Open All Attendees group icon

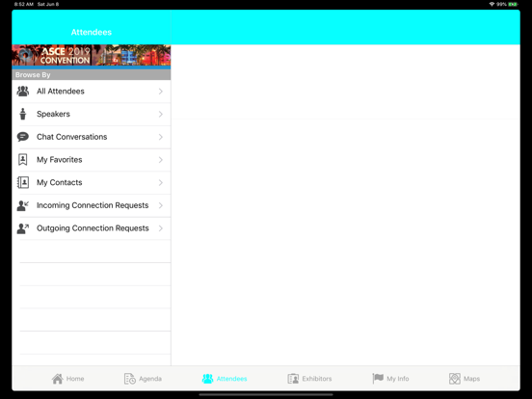point(23,92)
